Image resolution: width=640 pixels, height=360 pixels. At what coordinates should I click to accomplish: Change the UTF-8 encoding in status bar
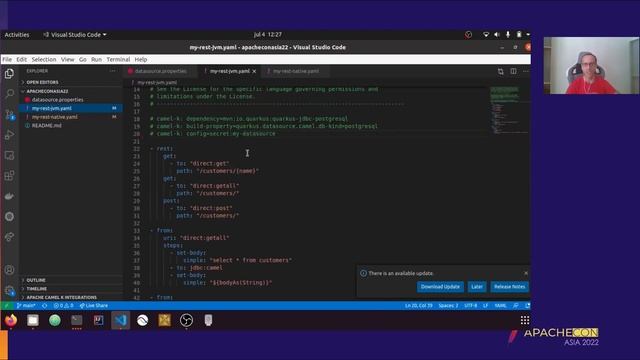pos(471,306)
